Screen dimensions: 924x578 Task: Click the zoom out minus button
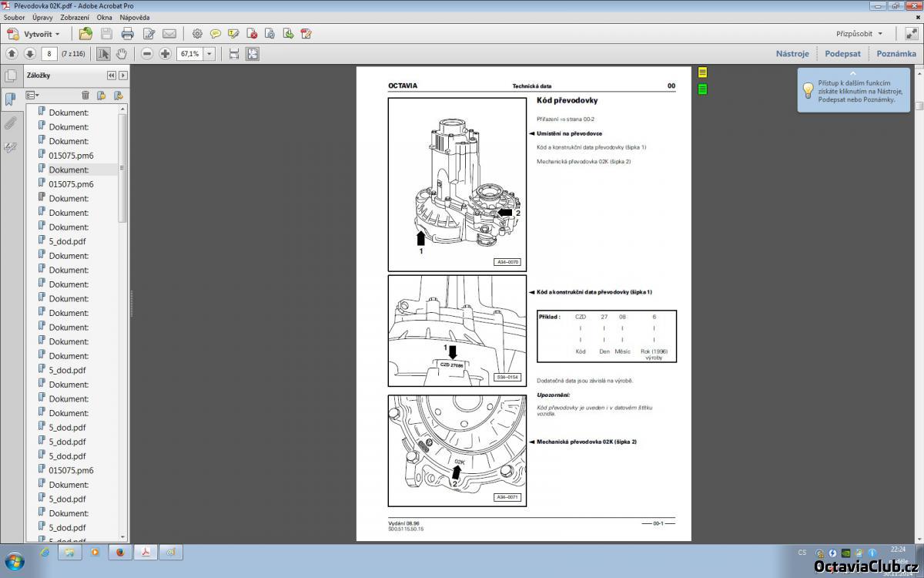tap(146, 54)
